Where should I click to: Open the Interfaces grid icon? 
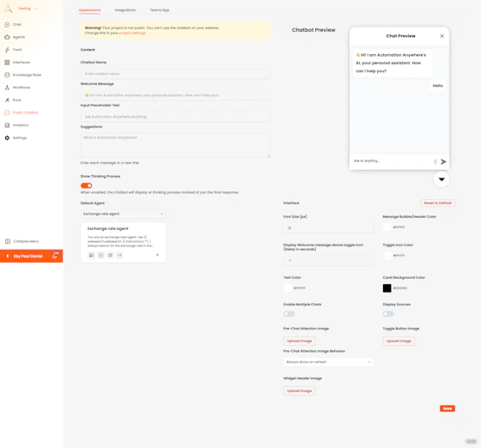7,62
